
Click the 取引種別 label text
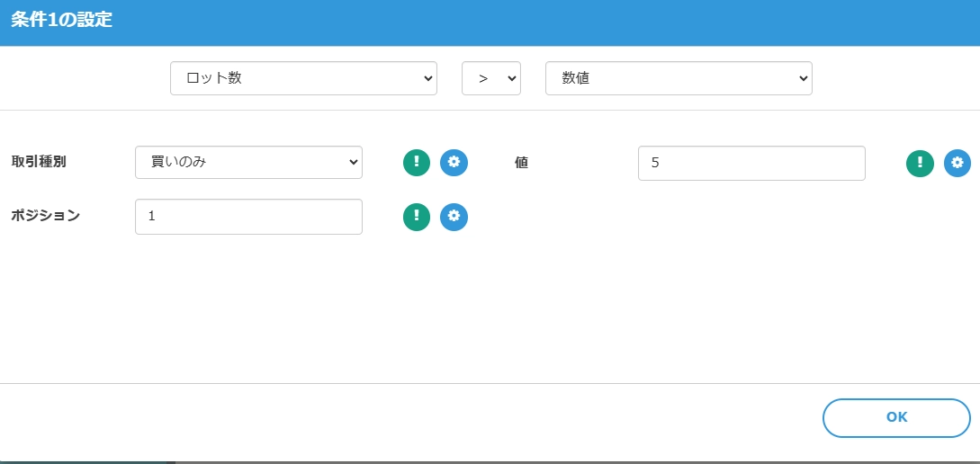pos(39,162)
